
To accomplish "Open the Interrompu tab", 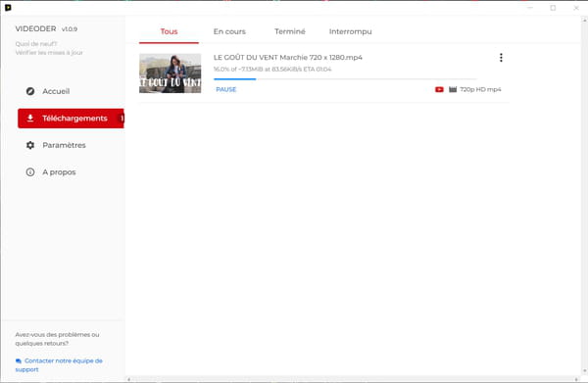I will pos(351,31).
